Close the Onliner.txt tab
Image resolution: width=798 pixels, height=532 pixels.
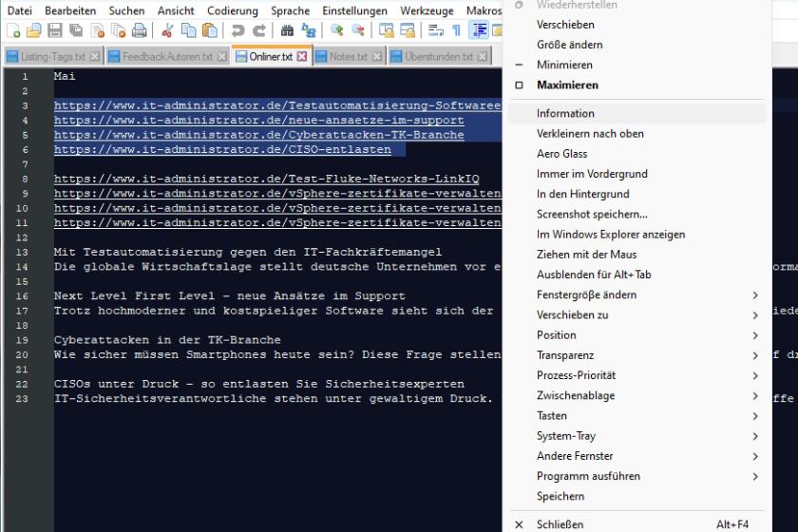coord(302,56)
